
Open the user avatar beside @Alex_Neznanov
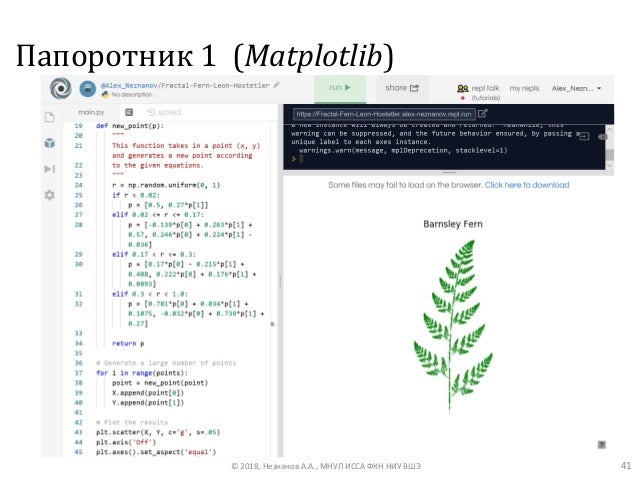coord(87,89)
